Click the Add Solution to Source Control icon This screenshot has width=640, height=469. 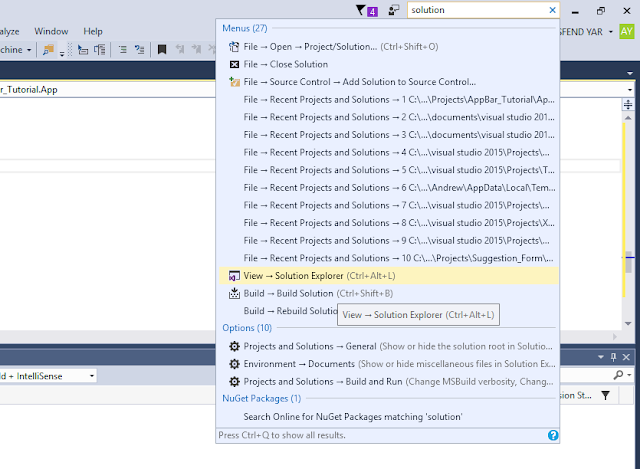coord(234,82)
